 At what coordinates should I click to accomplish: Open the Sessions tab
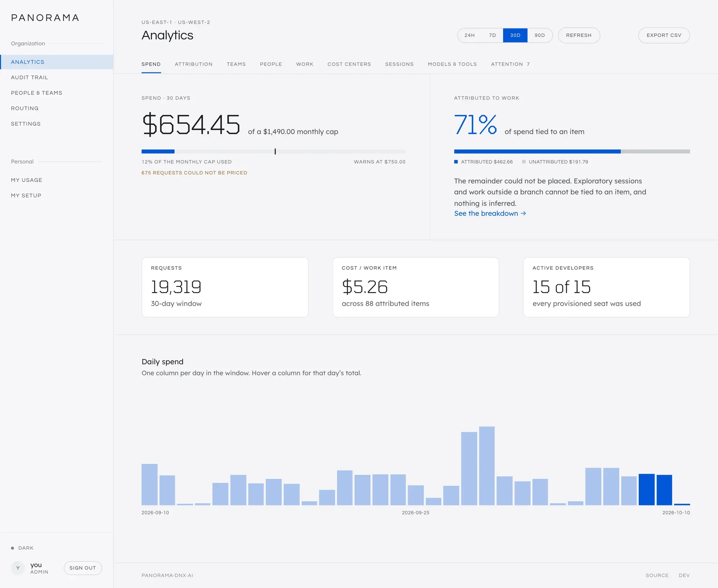[399, 64]
